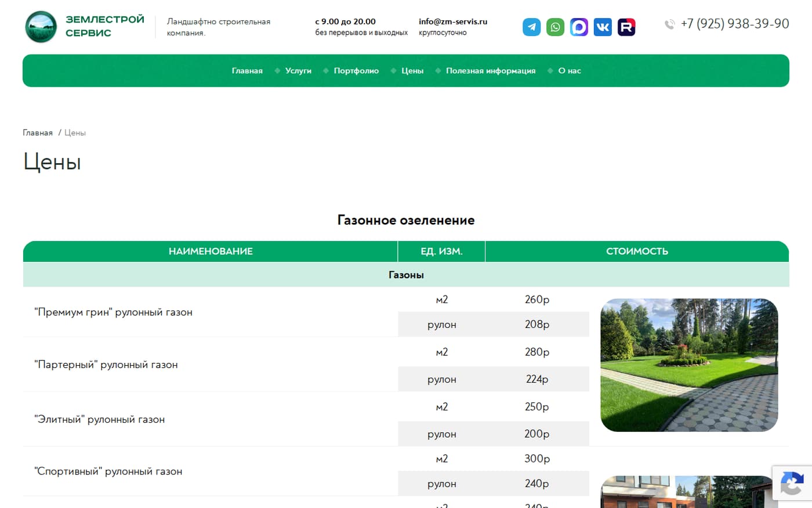The width and height of the screenshot is (812, 508).
Task: Click the 280р price cell
Action: pos(537,352)
